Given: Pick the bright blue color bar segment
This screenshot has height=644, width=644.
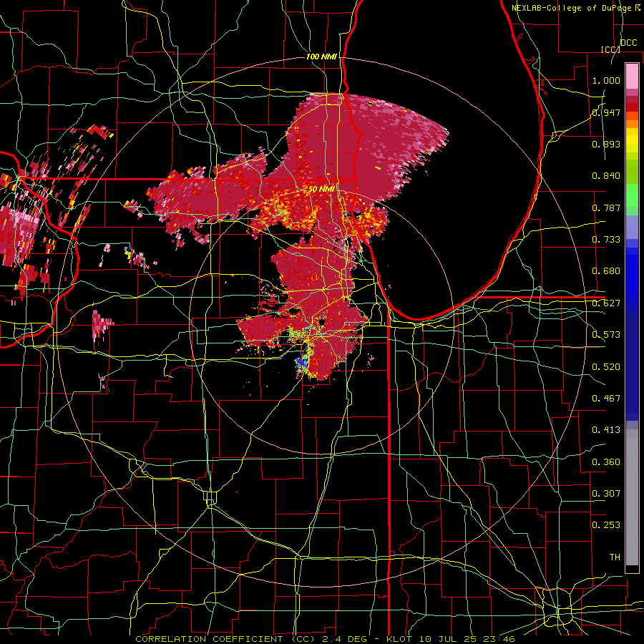Looking at the screenshot, I should click(632, 279).
